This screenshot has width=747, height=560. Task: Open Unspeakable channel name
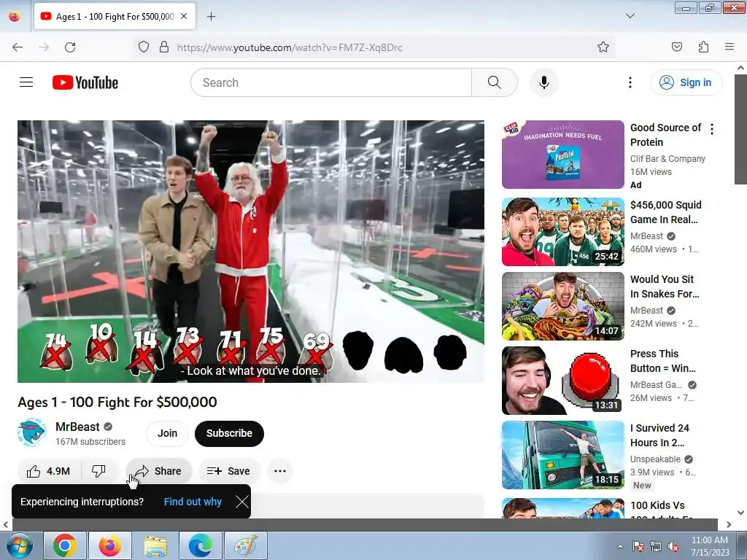pyautogui.click(x=655, y=459)
